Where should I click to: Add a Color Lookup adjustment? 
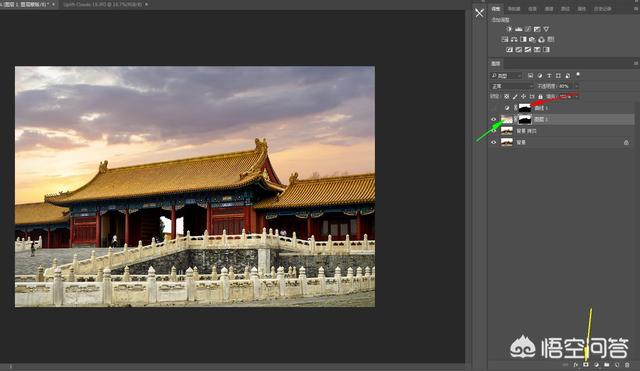point(551,40)
